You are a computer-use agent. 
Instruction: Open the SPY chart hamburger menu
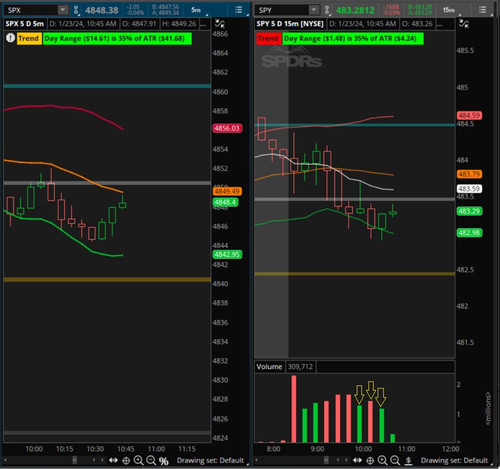click(482, 10)
